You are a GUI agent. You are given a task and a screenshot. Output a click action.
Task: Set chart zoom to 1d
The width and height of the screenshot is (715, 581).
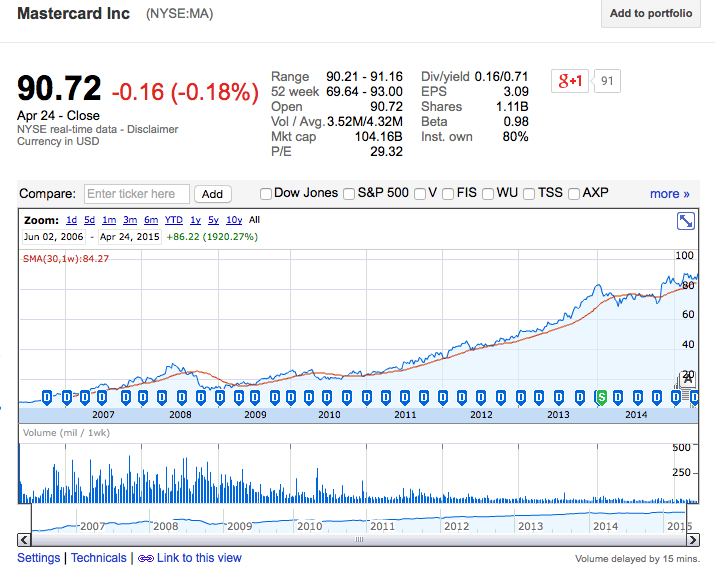coord(72,220)
